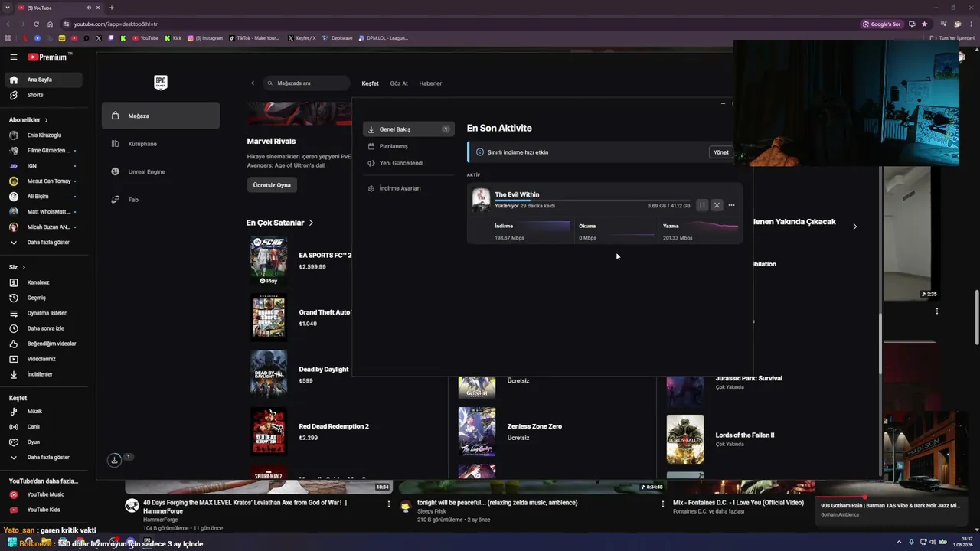Open Unreal Engine in Epic launcher
Screen dimensions: 980x551
[161, 171]
